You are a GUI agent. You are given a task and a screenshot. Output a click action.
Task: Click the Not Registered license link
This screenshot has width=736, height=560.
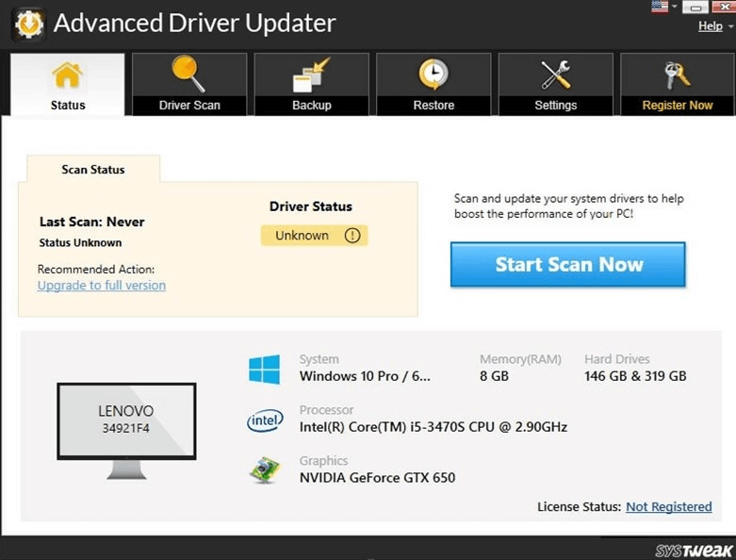click(668, 507)
